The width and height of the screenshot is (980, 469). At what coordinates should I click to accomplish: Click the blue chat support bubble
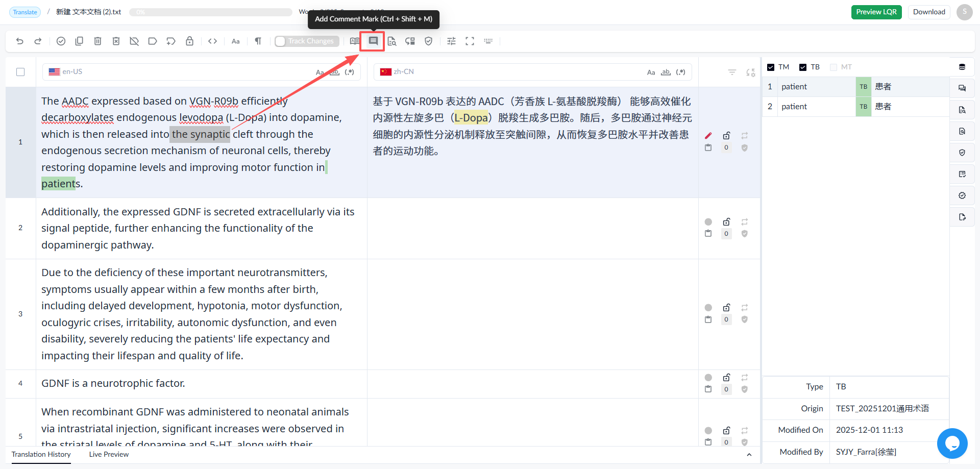coord(952,443)
